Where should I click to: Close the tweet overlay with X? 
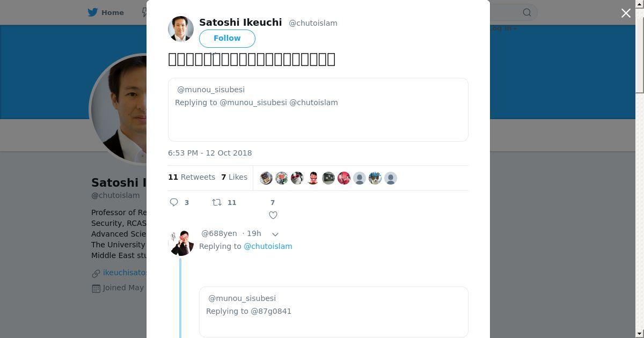pyautogui.click(x=626, y=13)
